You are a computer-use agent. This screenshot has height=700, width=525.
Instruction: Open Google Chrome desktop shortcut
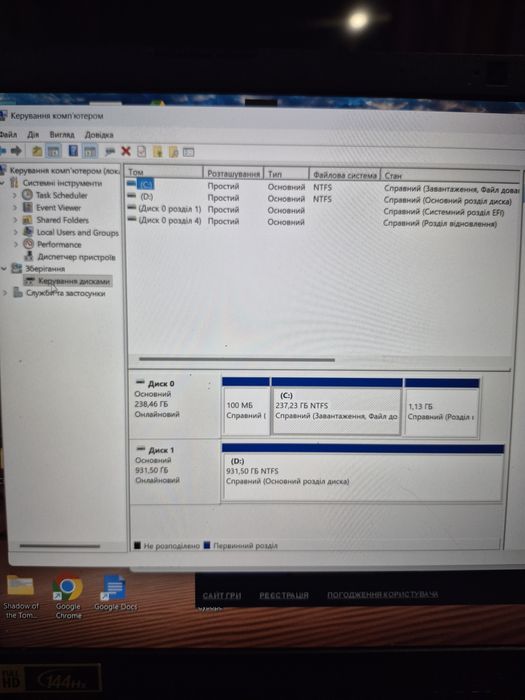(x=68, y=596)
